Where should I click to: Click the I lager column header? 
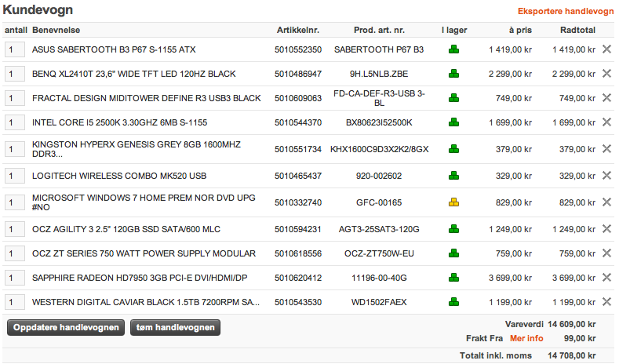[x=454, y=30]
